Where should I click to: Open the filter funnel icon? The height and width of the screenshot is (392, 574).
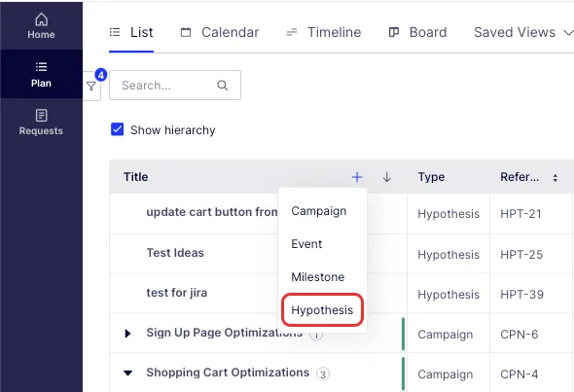click(91, 86)
